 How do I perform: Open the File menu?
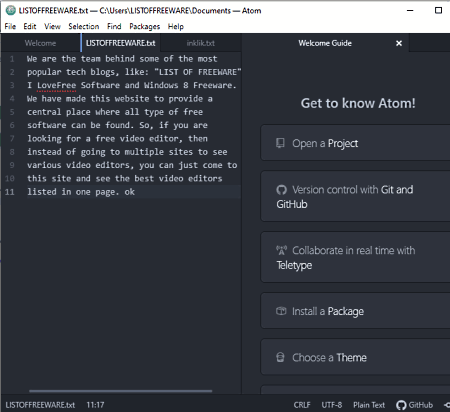(10, 26)
